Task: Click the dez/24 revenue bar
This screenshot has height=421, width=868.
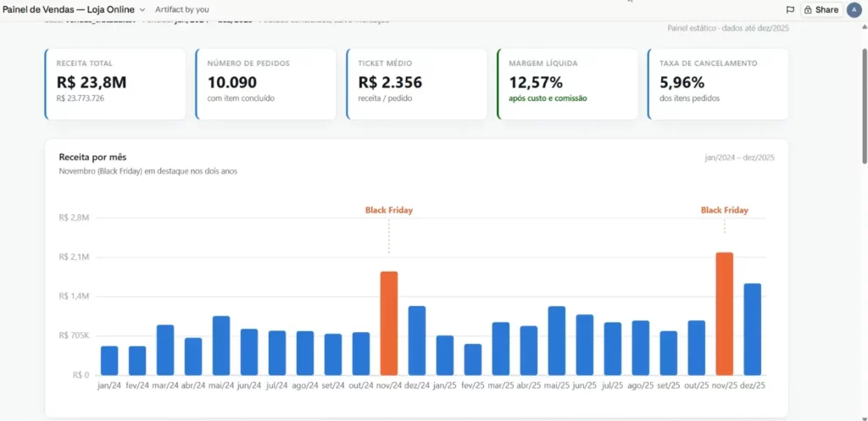Action: click(x=417, y=341)
